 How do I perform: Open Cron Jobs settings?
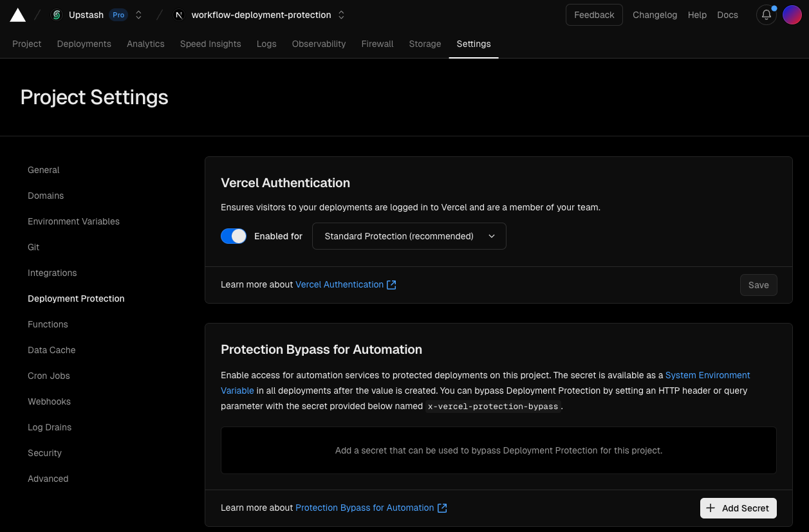[49, 376]
